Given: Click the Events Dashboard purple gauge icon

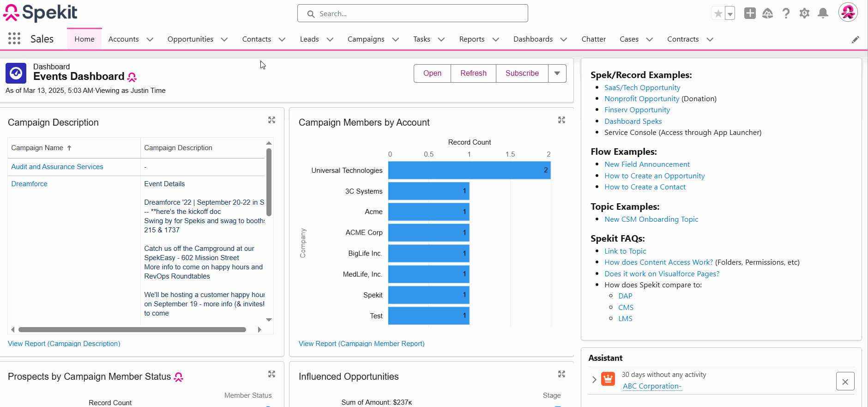Looking at the screenshot, I should coord(16,73).
